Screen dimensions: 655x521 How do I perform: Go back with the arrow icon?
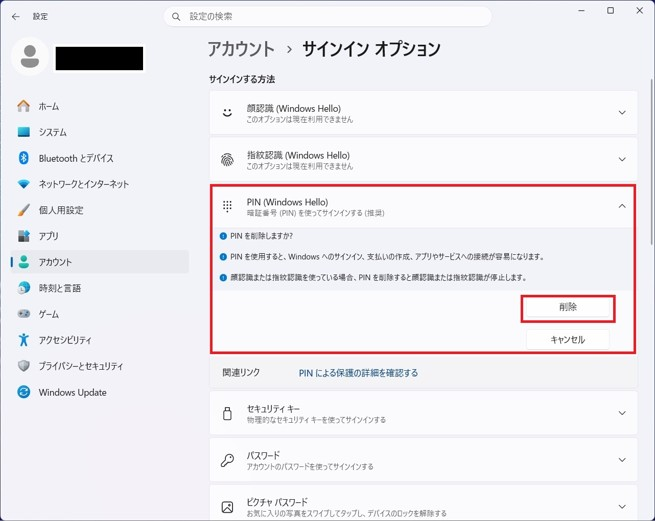(x=16, y=17)
